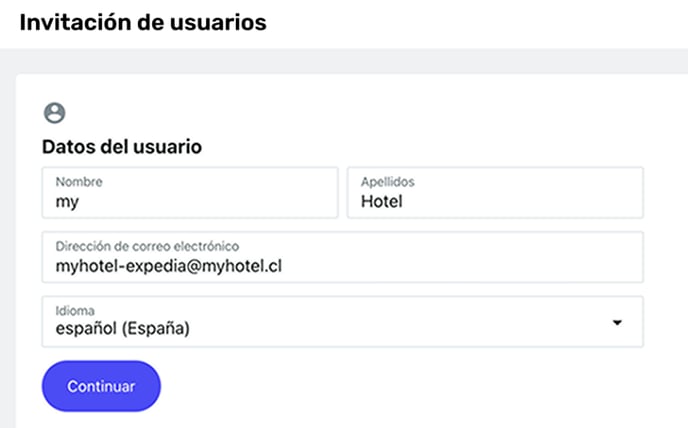The height and width of the screenshot is (428, 688).
Task: Click the Continuar button
Action: pyautogui.click(x=101, y=386)
